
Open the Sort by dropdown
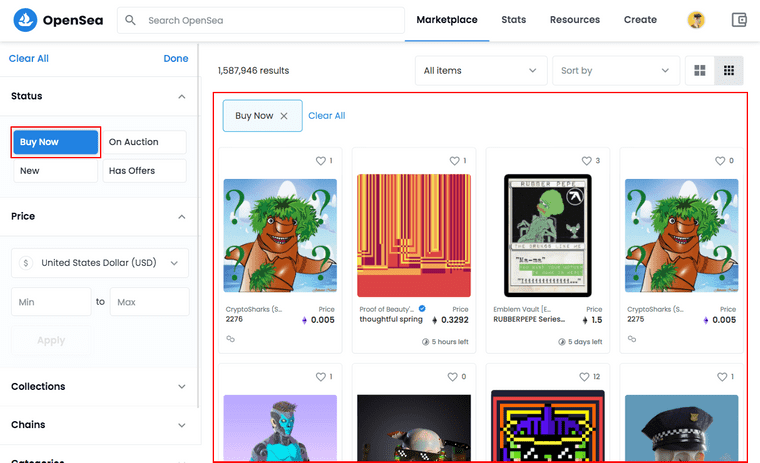(616, 71)
